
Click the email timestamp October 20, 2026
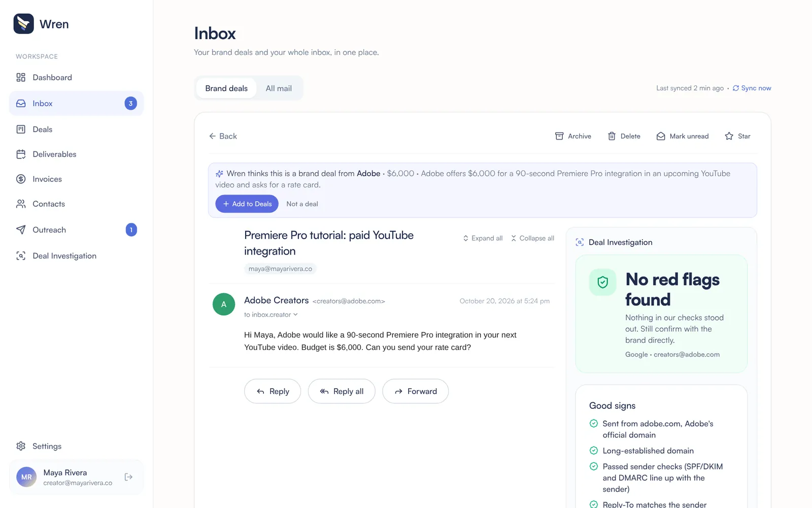[x=504, y=301]
